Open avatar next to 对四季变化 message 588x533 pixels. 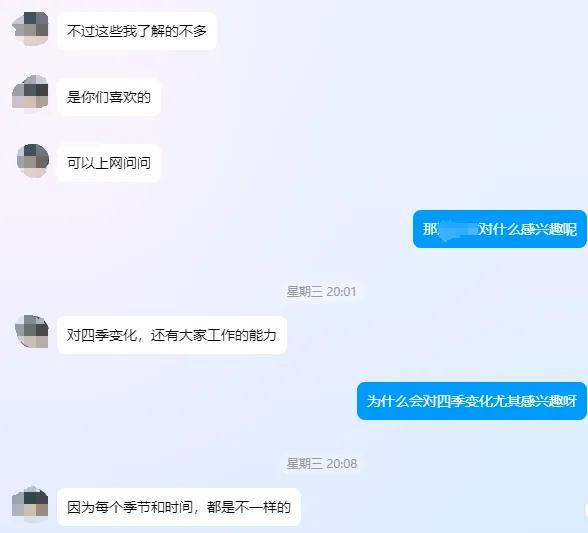click(32, 332)
